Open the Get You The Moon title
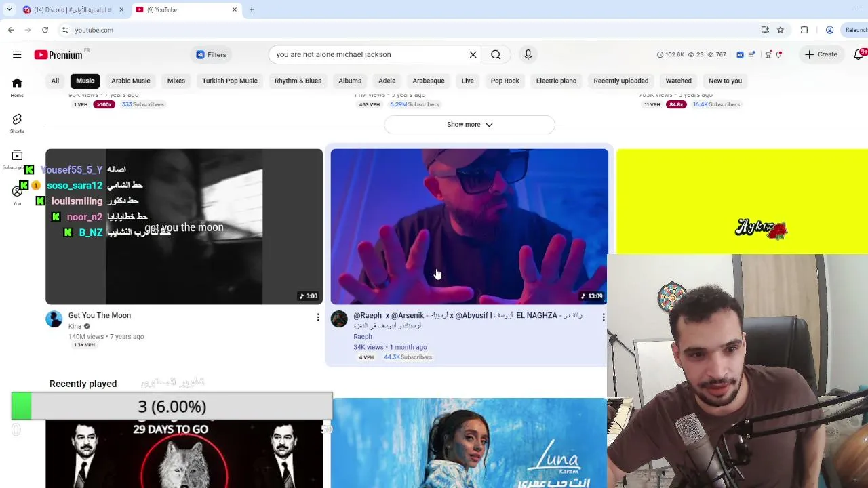868x488 pixels. 100,315
